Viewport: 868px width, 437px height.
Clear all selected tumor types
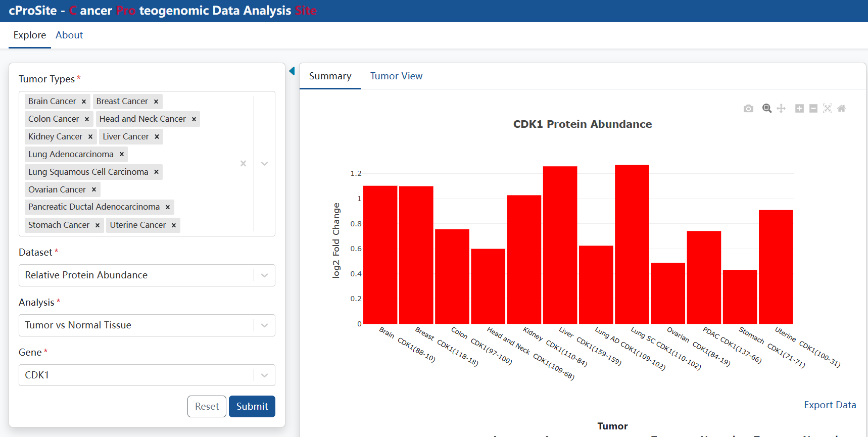(243, 163)
